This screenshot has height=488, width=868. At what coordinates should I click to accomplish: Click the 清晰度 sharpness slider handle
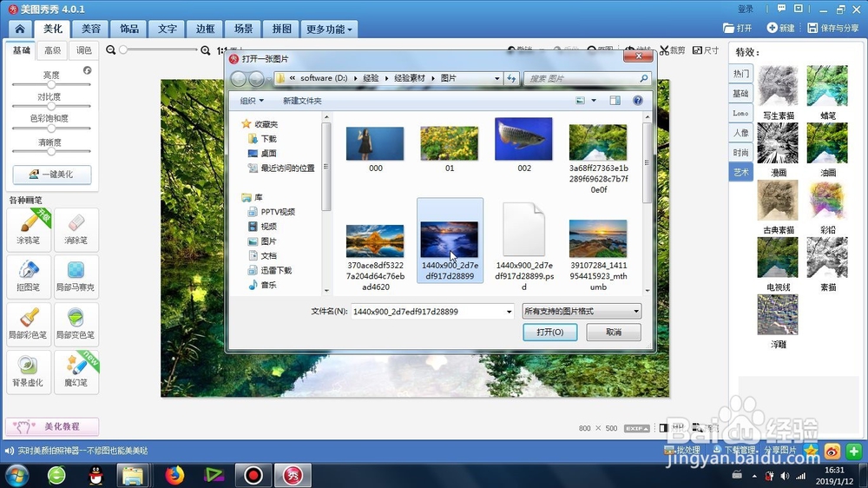pos(51,151)
